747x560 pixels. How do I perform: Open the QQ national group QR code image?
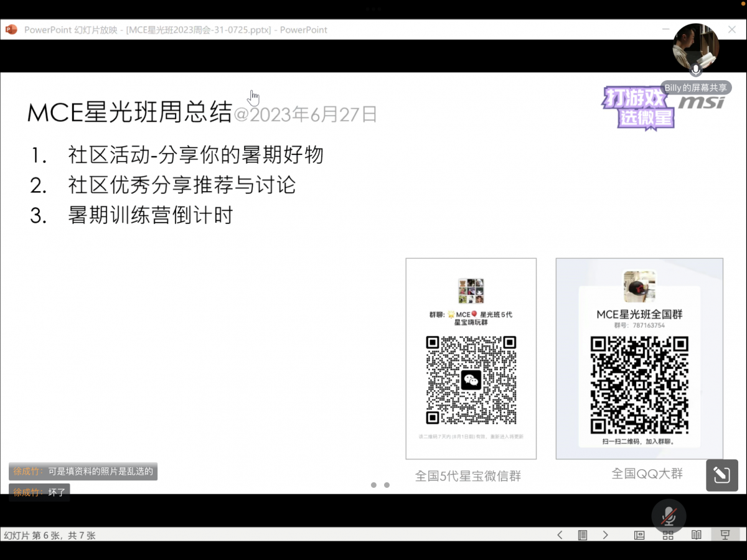(639, 385)
